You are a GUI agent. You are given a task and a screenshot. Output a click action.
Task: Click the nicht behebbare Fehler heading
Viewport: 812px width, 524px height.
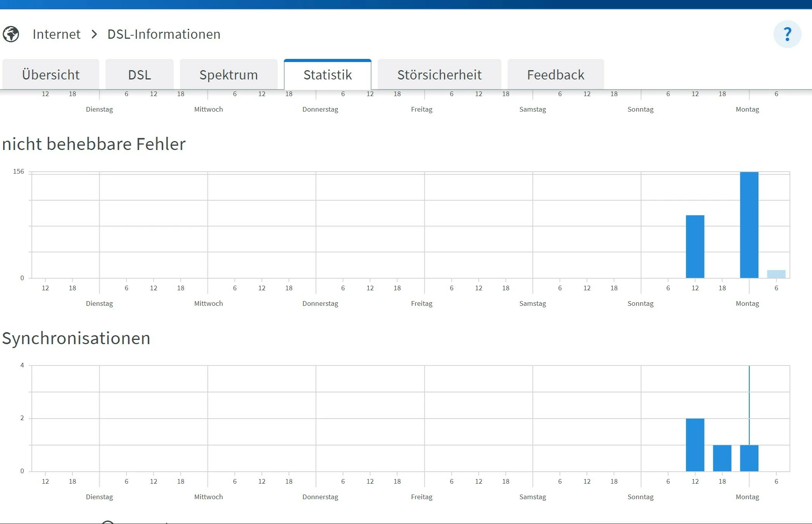[94, 144]
